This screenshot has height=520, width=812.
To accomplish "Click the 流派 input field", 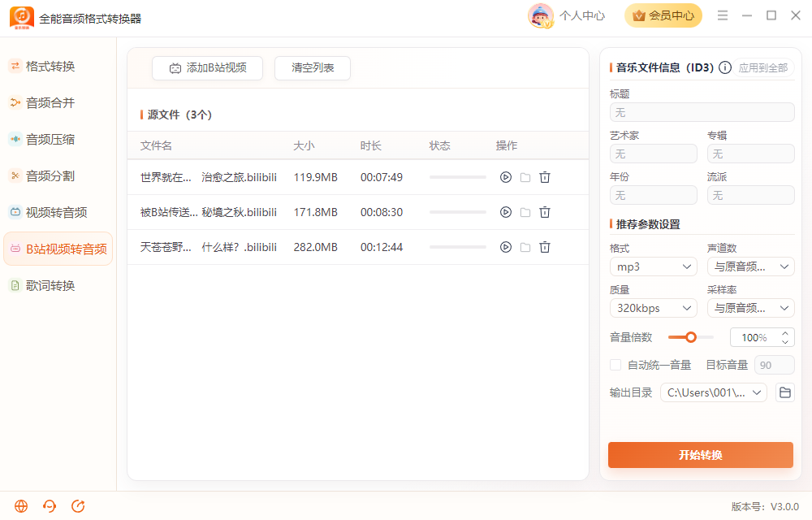I will coord(751,195).
